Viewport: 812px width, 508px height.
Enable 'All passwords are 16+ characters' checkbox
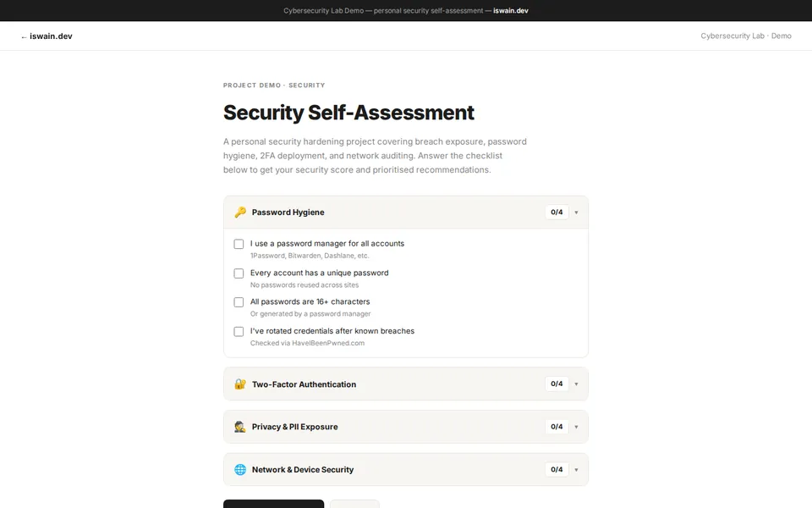point(239,302)
